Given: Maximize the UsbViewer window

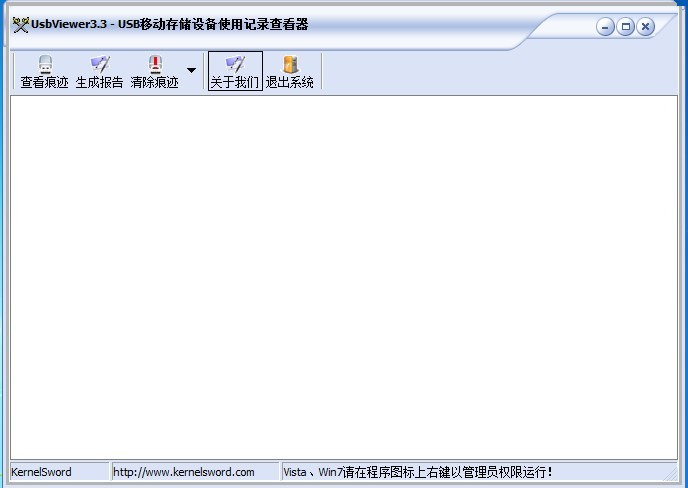Looking at the screenshot, I should tap(626, 27).
